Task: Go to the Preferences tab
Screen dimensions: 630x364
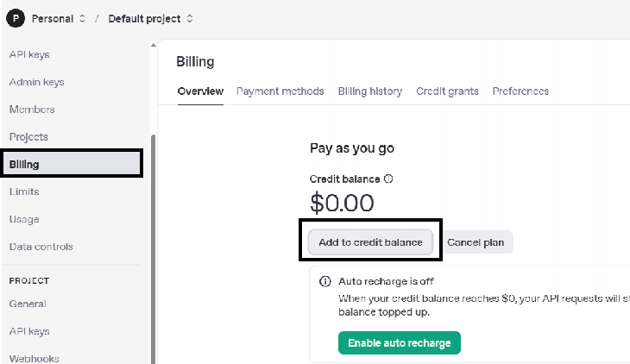Action: click(x=520, y=91)
